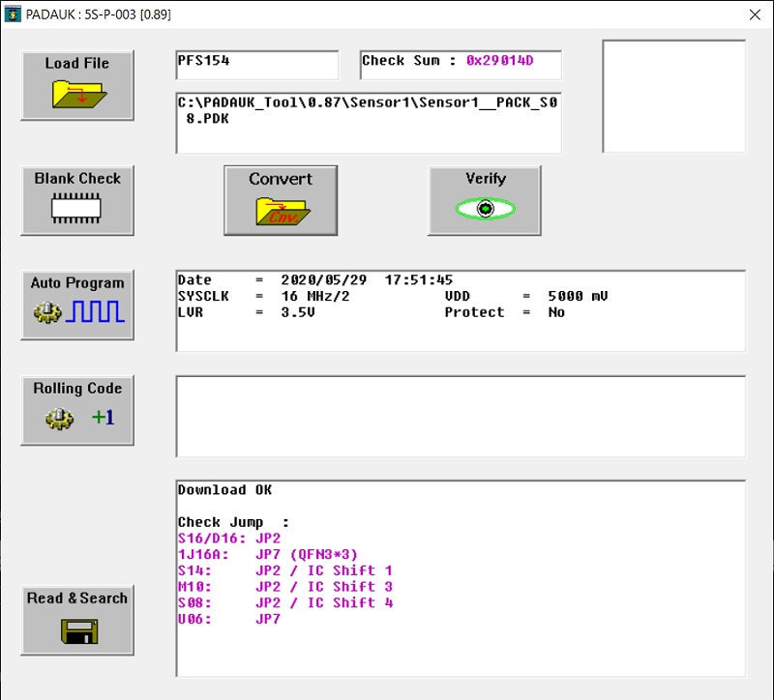Viewport: 774px width, 700px height.
Task: Click the Download OK message in log
Action: [x=224, y=490]
